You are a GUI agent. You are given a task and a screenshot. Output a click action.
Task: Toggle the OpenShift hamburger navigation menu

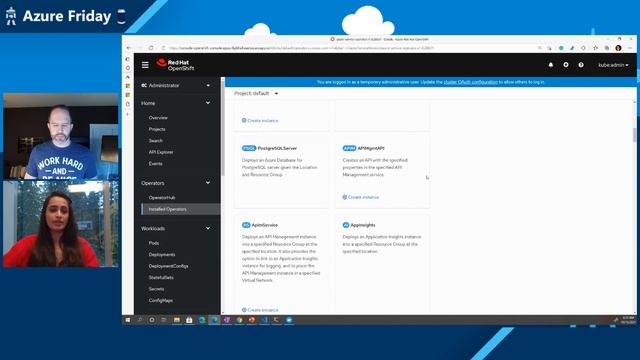(145, 65)
